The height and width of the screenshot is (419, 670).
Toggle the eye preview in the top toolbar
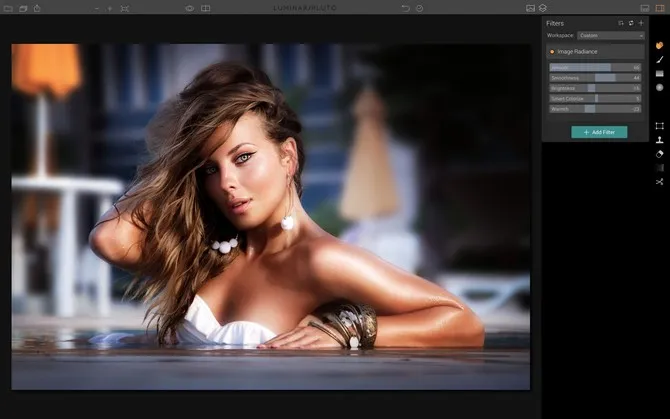(x=189, y=8)
